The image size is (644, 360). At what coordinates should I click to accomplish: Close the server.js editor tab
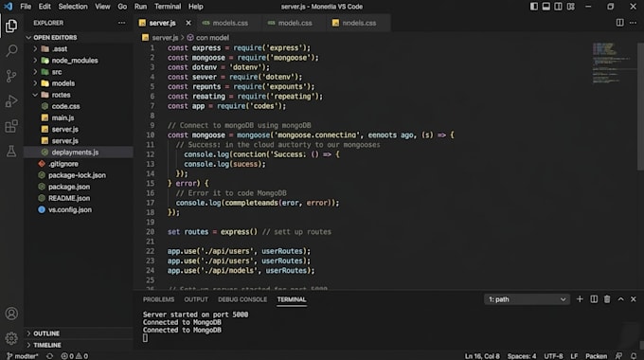pos(188,23)
